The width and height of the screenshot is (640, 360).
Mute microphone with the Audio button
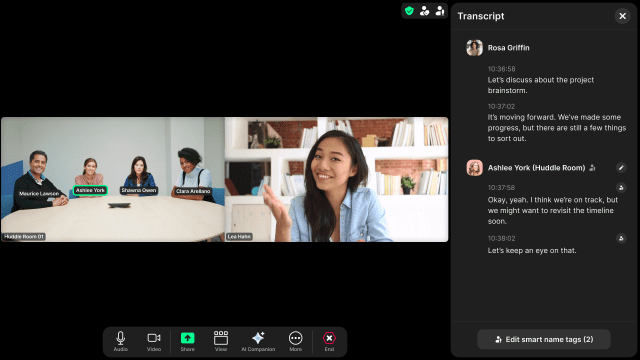[x=120, y=341]
